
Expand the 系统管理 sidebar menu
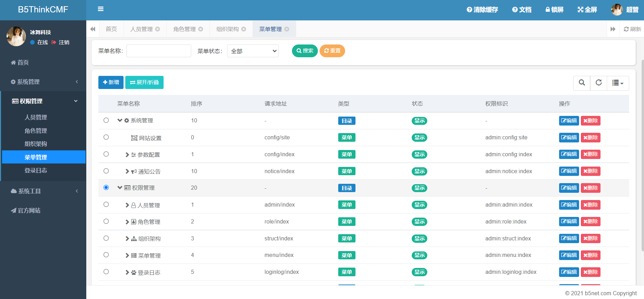click(43, 82)
